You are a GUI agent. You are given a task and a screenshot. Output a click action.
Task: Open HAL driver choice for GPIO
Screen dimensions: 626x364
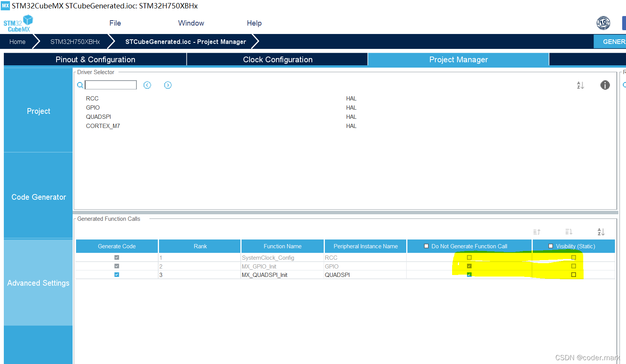pyautogui.click(x=351, y=108)
